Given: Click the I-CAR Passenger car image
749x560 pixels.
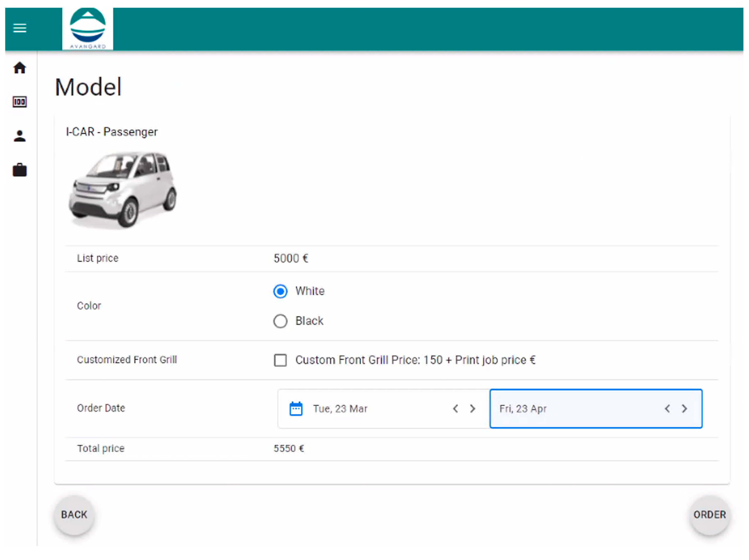Looking at the screenshot, I should point(123,190).
